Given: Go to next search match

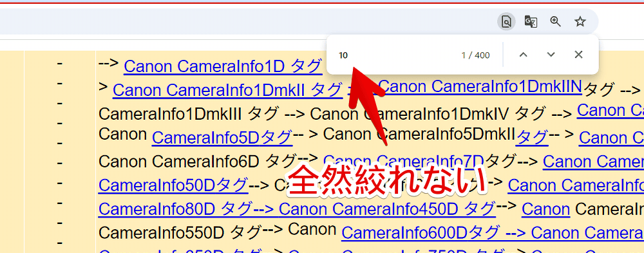Looking at the screenshot, I should pyautogui.click(x=551, y=55).
